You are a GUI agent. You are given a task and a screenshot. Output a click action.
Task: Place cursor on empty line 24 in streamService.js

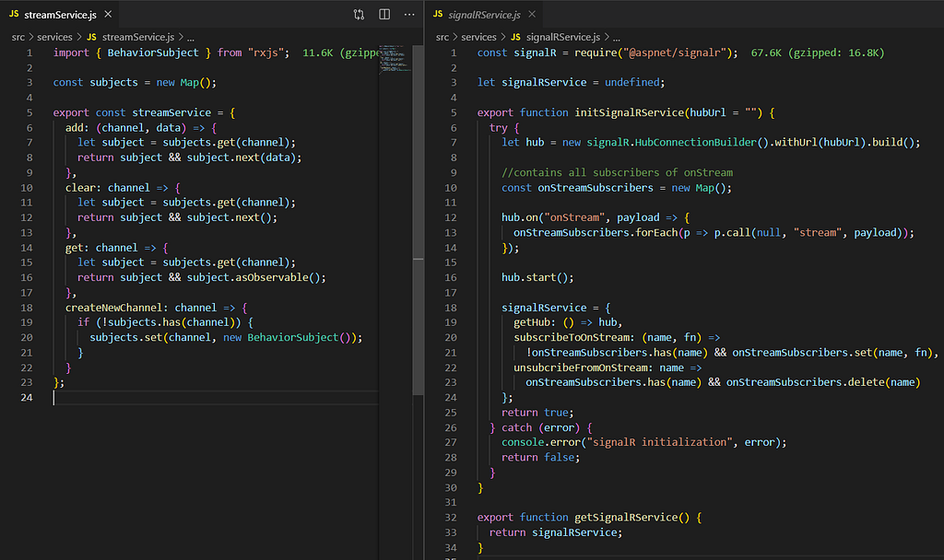click(216, 398)
